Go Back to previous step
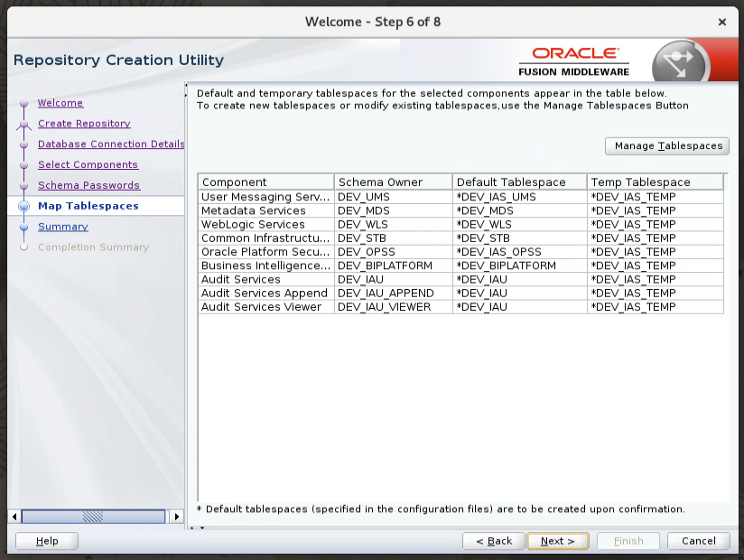The width and height of the screenshot is (744, 560). [494, 541]
